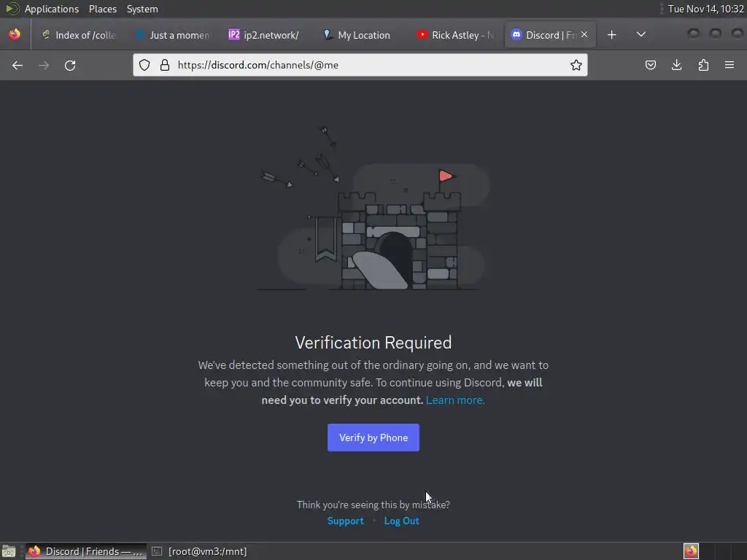
Task: Open the Applications menu
Action: coord(52,9)
